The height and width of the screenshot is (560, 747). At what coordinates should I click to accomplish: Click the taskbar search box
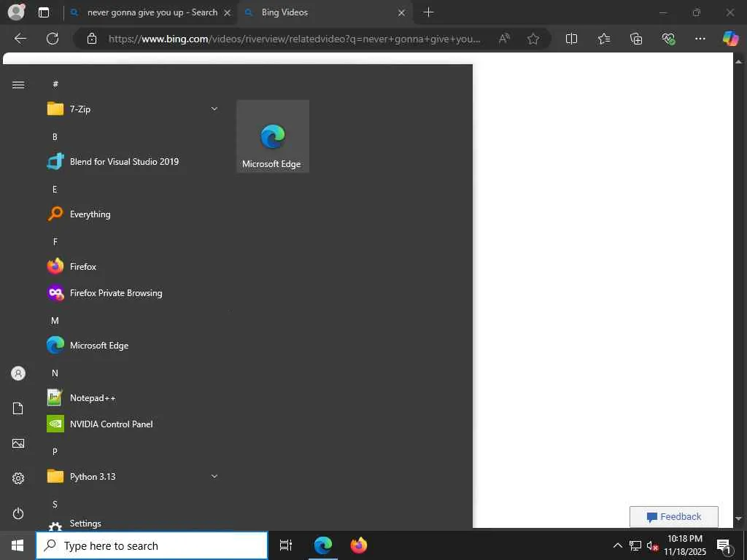[x=152, y=545]
